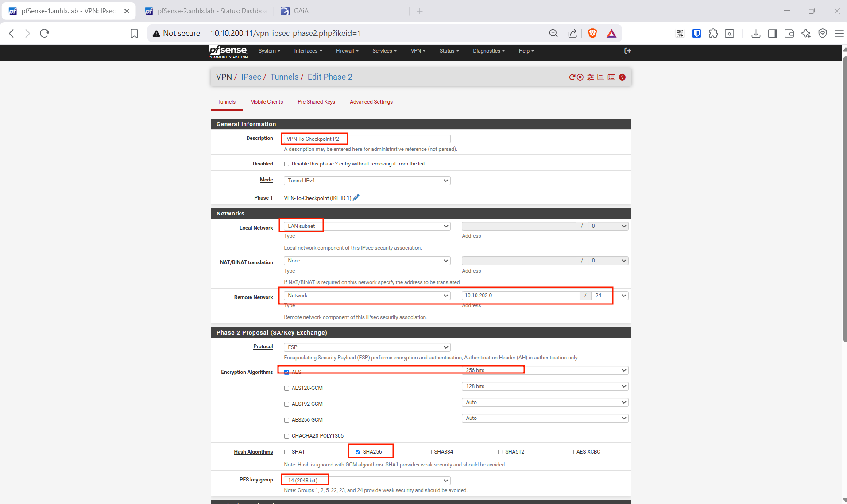Open the Services menu

coord(384,51)
